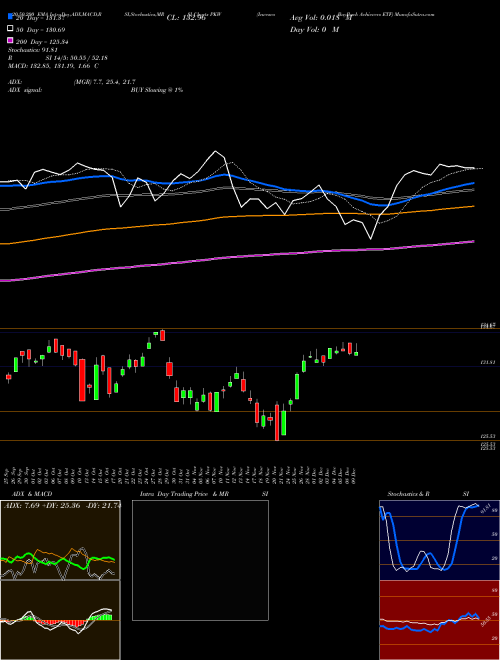Screen dimensions: 500x660
Task: Select the '200 Day = 123.34' label
Action: (43, 42)
